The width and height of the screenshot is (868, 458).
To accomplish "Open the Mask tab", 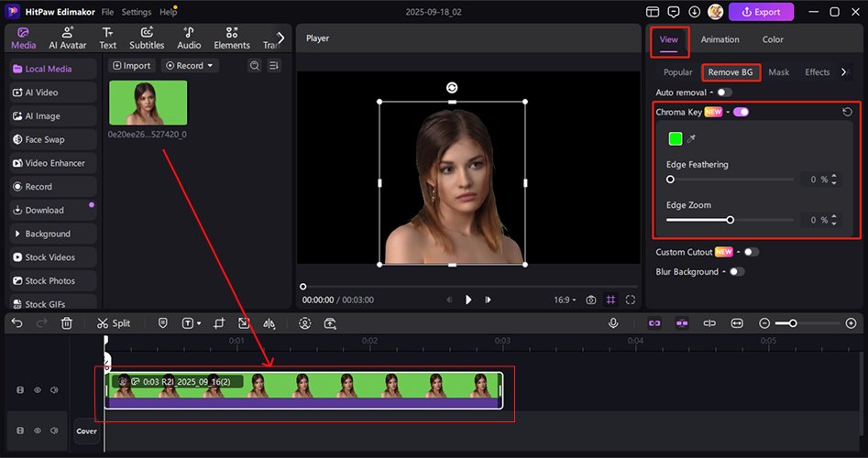I will pos(778,72).
